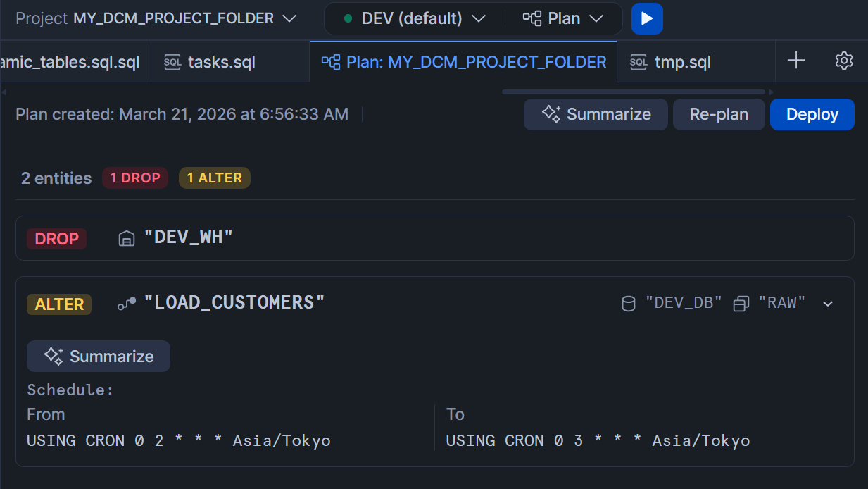This screenshot has height=489, width=868.
Task: Click the RAW schema icon
Action: click(x=741, y=304)
